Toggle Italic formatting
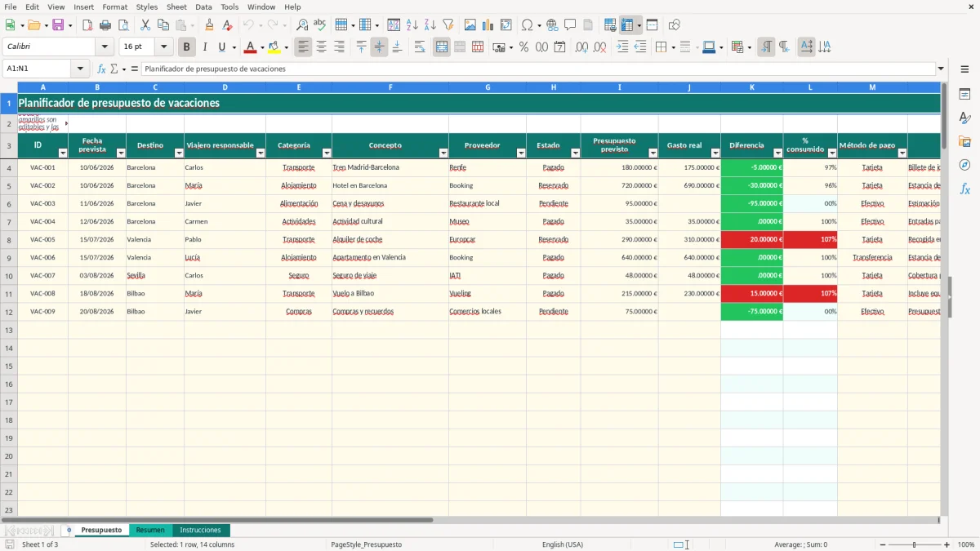 205,47
